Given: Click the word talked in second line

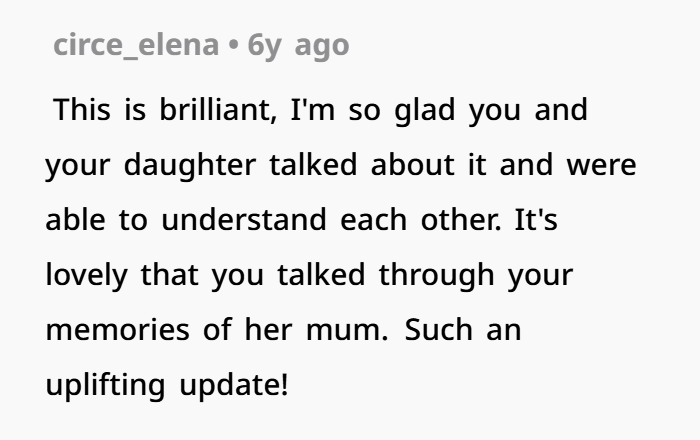Looking at the screenshot, I should coord(313,165).
